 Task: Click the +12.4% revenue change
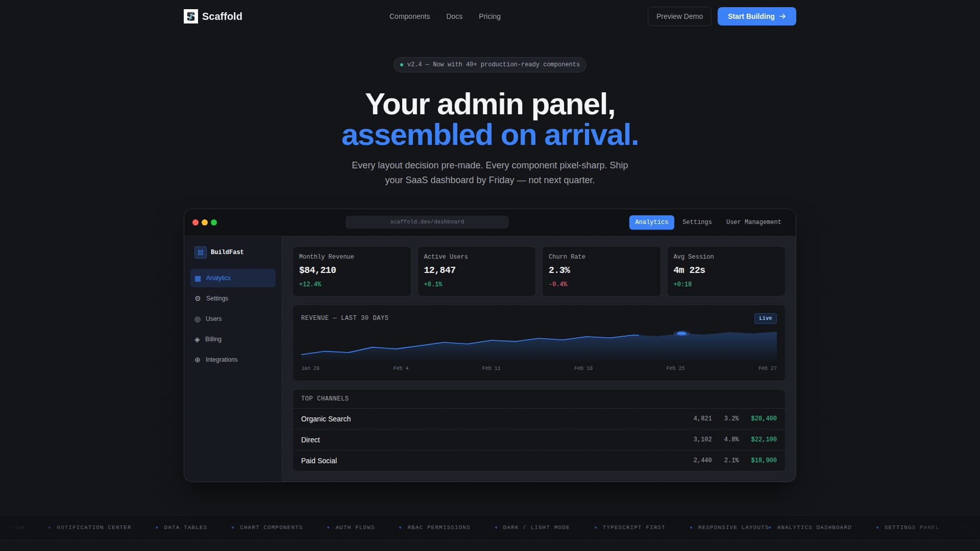(x=310, y=285)
